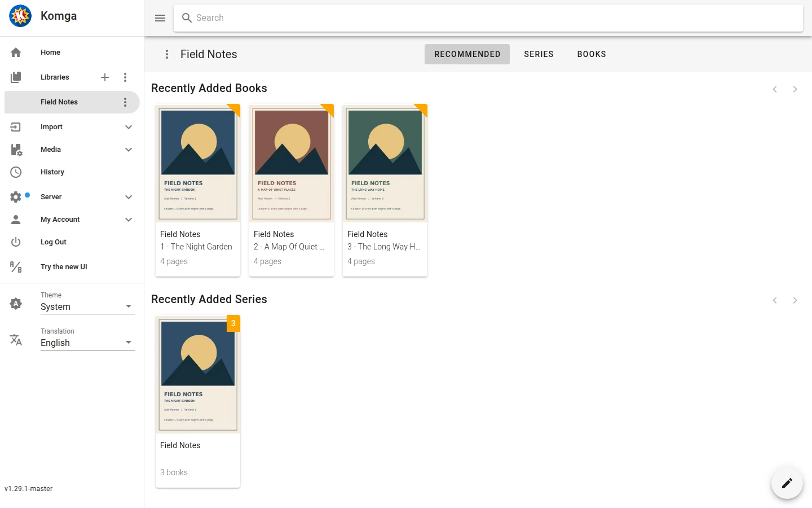Click the Try the new UI icon

pyautogui.click(x=16, y=267)
